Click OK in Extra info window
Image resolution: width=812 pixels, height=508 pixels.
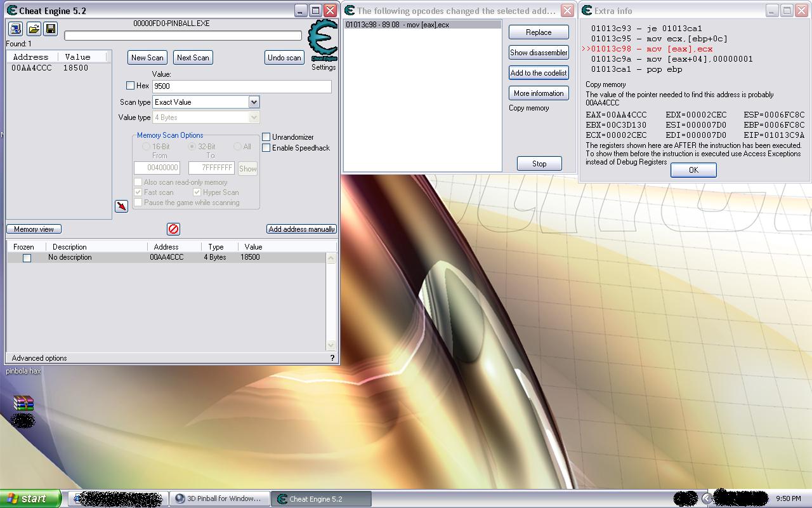tap(693, 170)
